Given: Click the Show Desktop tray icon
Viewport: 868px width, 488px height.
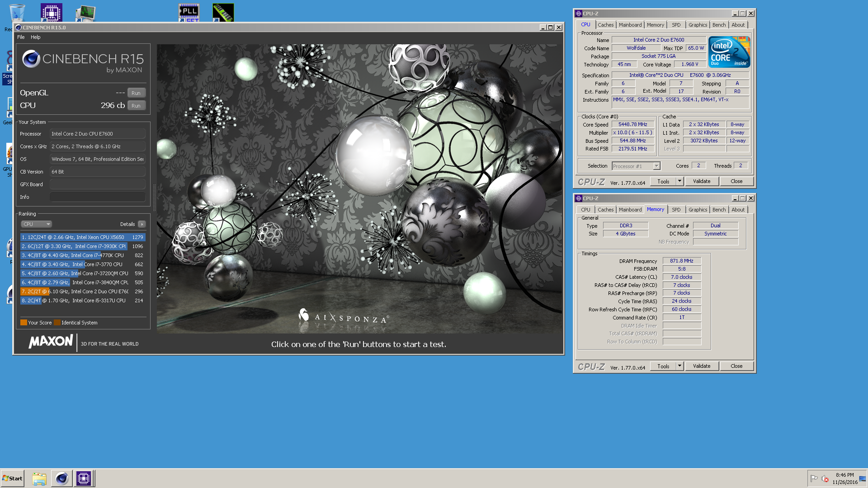Looking at the screenshot, I should [x=863, y=479].
